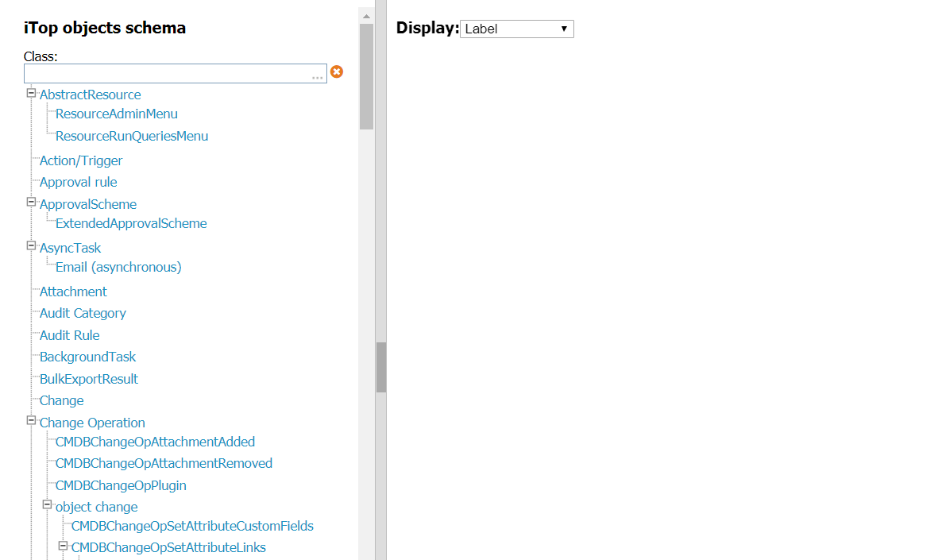The image size is (938, 560).
Task: Collapse the object change tree node
Action: coord(48,505)
